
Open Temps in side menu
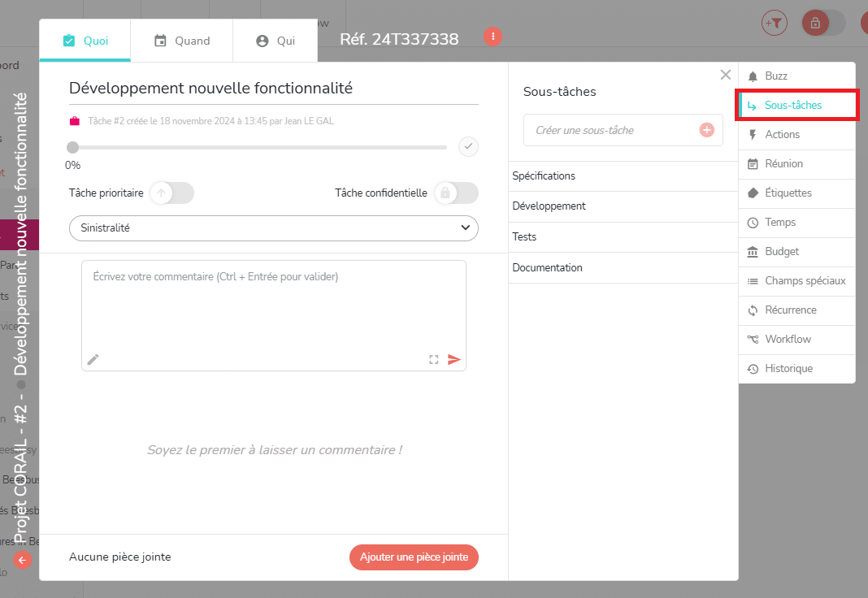coord(797,223)
